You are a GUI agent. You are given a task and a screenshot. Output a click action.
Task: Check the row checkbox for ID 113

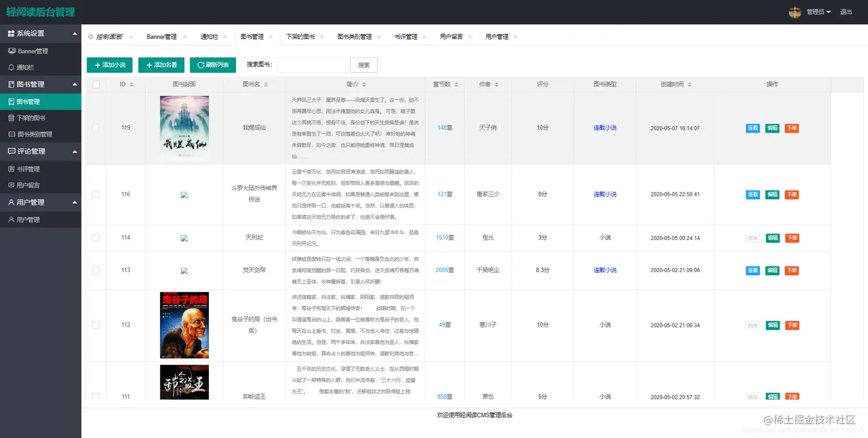(x=96, y=270)
